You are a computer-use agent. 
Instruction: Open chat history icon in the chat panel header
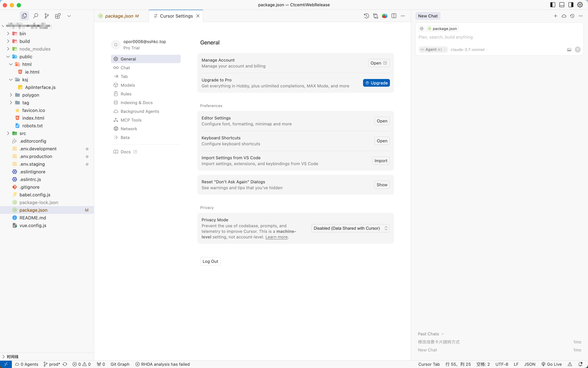point(572,16)
